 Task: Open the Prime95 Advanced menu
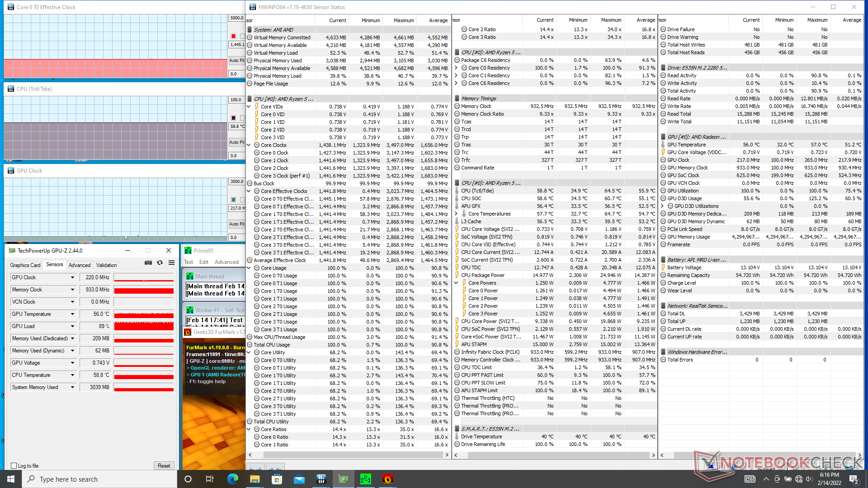coord(226,262)
